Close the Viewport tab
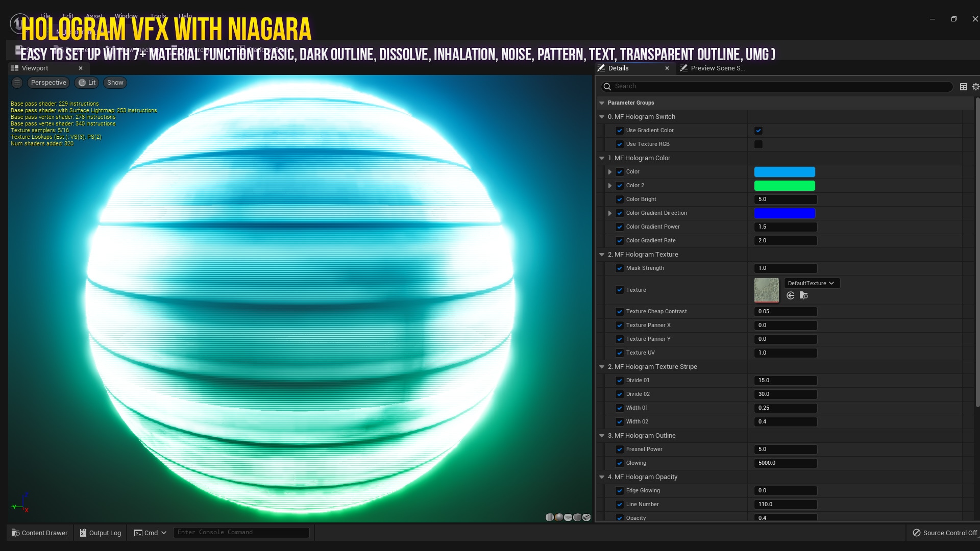The height and width of the screenshot is (551, 980). click(x=81, y=68)
